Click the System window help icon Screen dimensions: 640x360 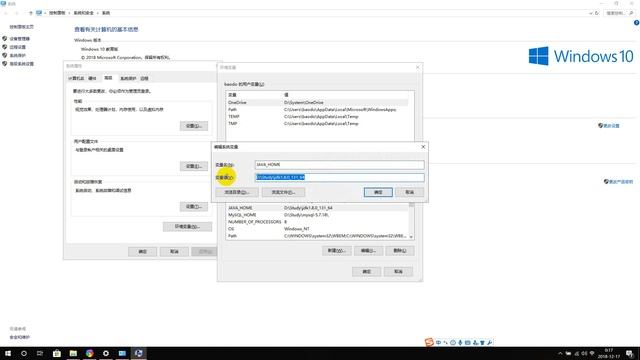pos(636,23)
